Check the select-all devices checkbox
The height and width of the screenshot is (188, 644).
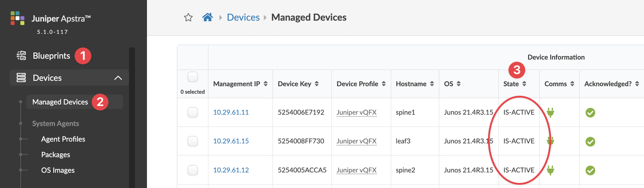(x=193, y=77)
